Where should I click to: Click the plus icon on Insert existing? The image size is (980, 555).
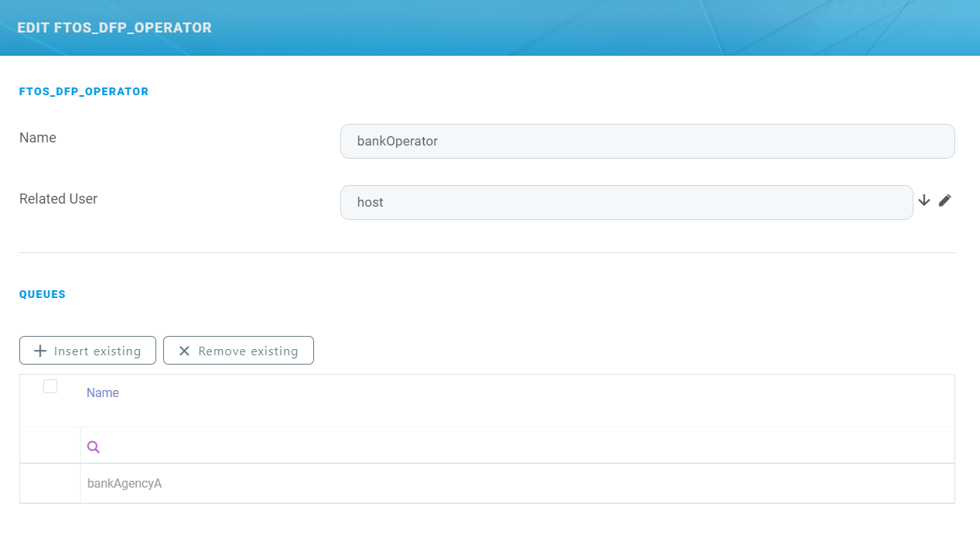[41, 351]
